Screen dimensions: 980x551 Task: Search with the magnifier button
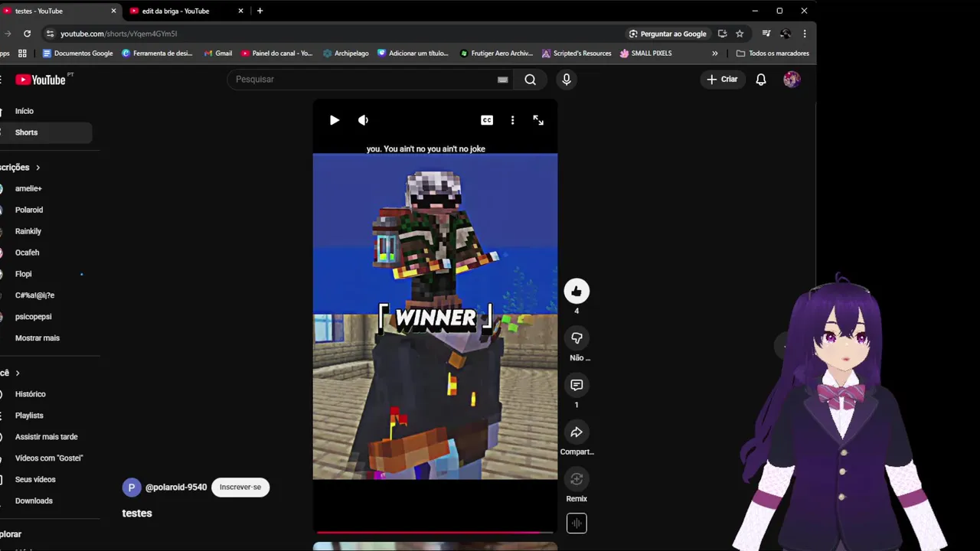point(530,80)
